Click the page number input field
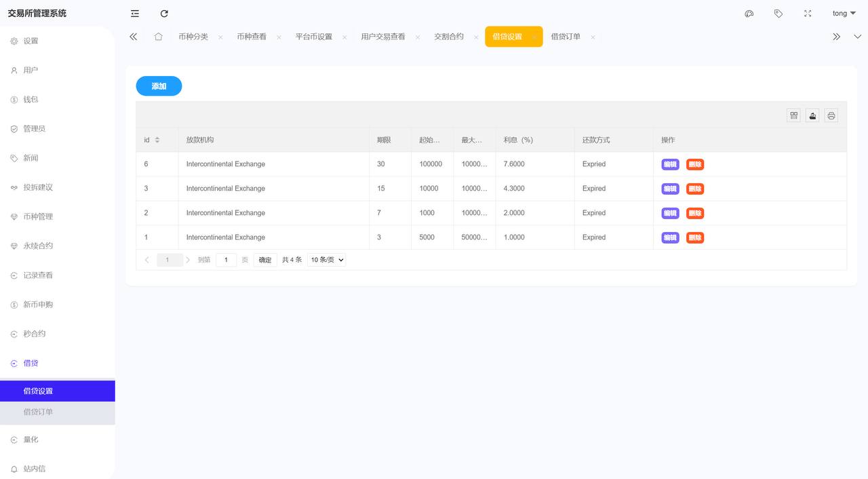 (226, 260)
